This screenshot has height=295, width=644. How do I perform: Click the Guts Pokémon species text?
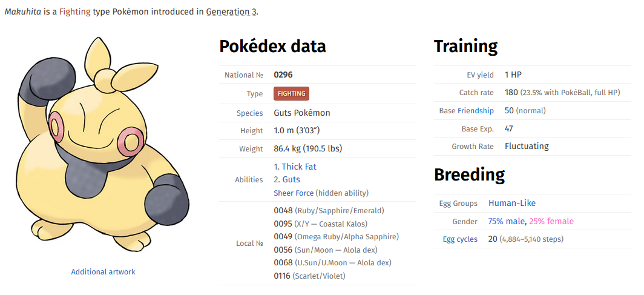pos(302,113)
